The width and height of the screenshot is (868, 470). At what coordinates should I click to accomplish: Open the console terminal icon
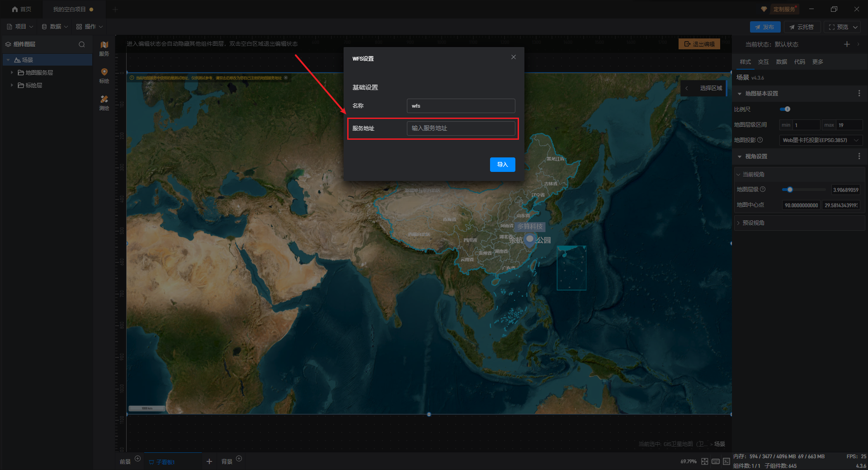click(x=726, y=461)
